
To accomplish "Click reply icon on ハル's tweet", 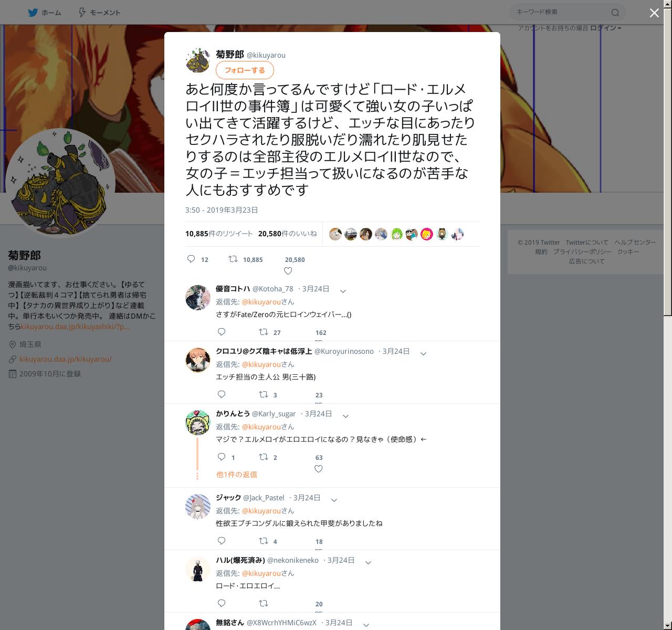I will 222,603.
